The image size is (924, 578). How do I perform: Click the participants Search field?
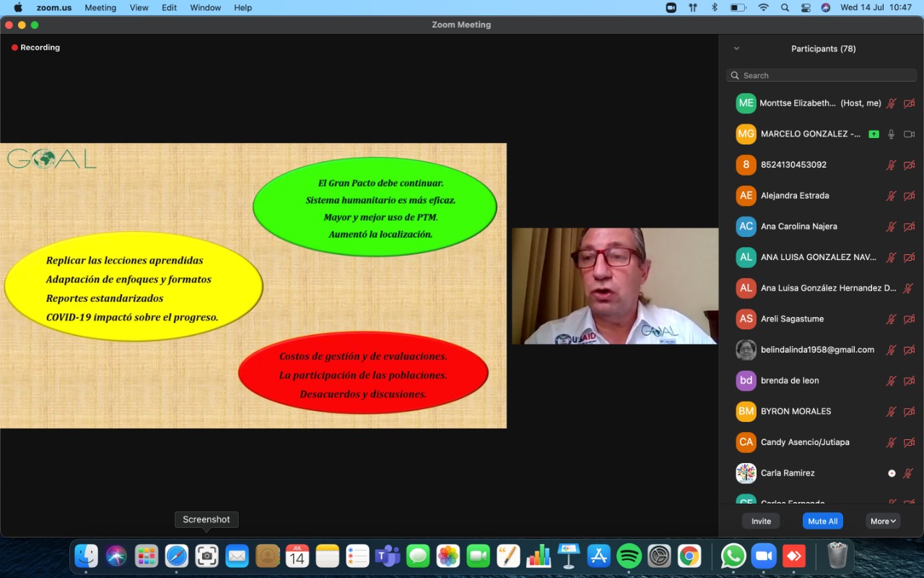(821, 75)
